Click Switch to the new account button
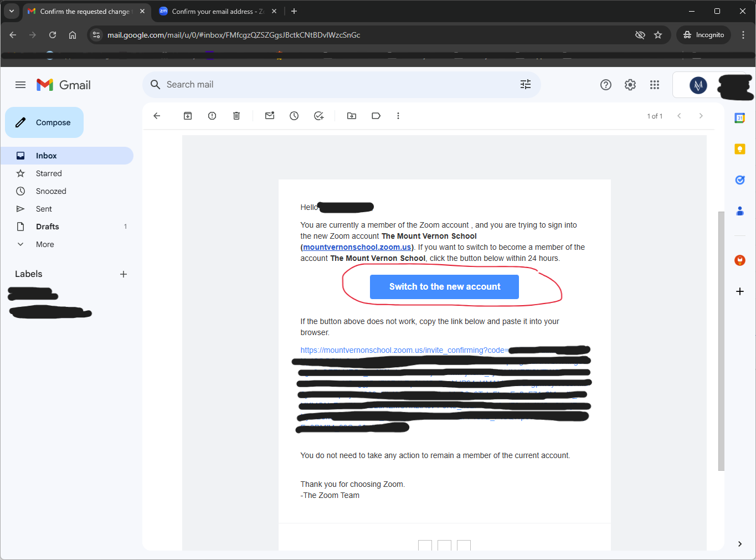Image resolution: width=756 pixels, height=560 pixels. (x=444, y=287)
